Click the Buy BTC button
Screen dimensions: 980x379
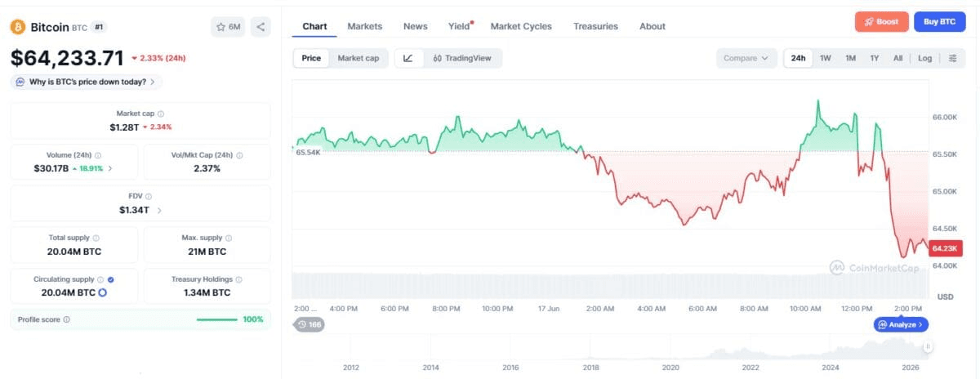point(939,22)
